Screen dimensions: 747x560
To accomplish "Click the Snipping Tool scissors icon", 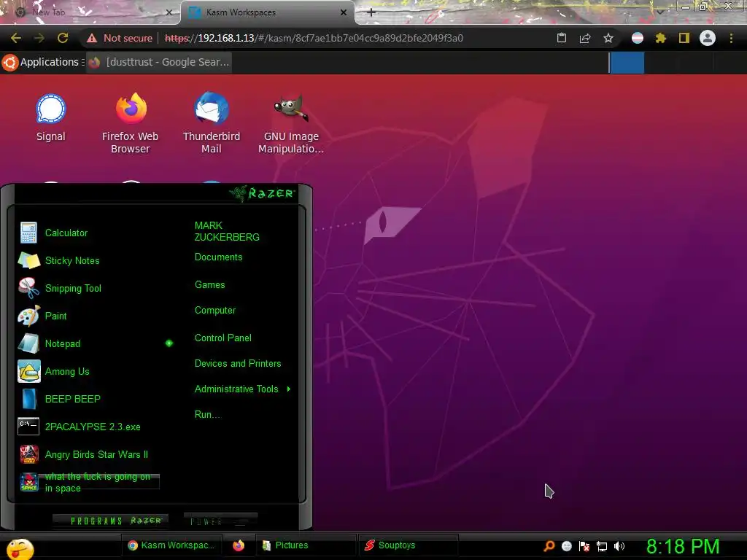I will (28, 288).
